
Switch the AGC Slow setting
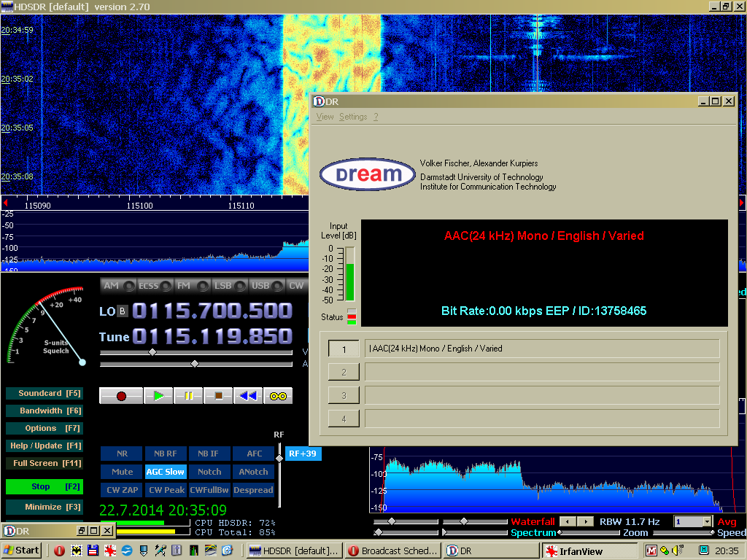pyautogui.click(x=166, y=472)
